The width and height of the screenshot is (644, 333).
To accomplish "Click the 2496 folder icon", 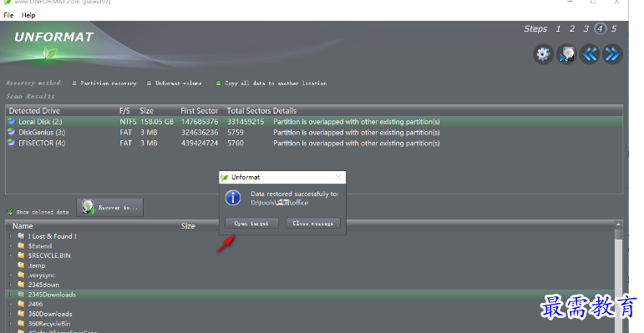I will click(22, 304).
